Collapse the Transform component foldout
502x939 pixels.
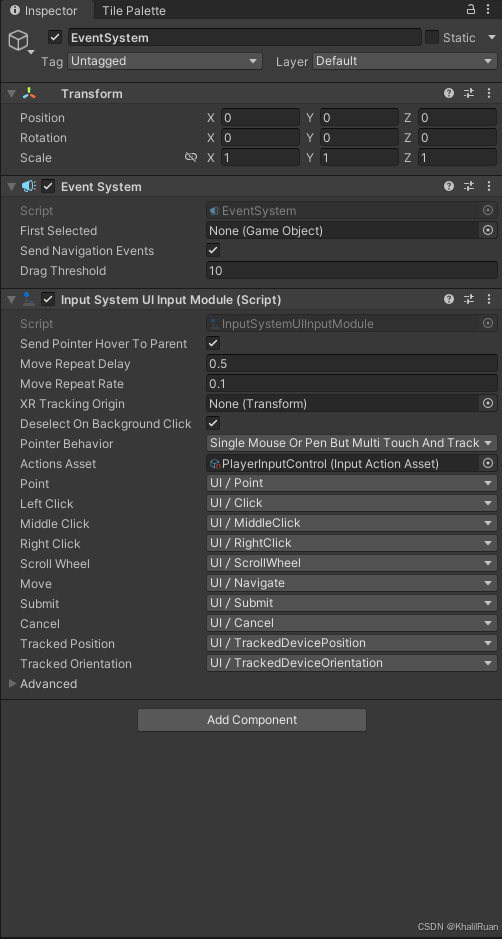pyautogui.click(x=11, y=93)
